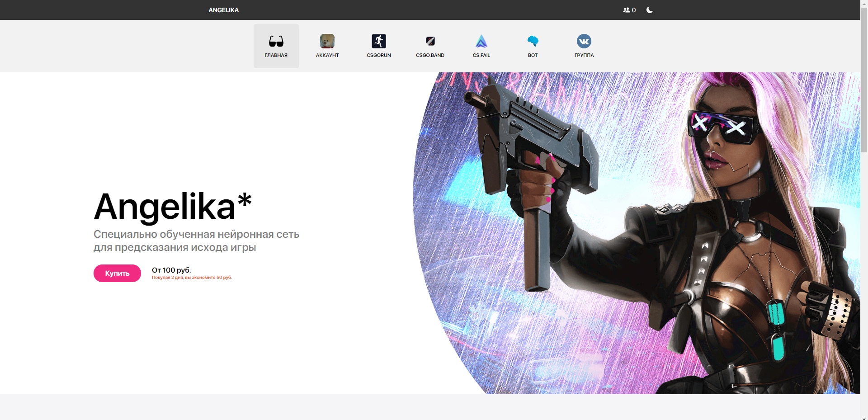The image size is (868, 420).
Task: Open the CS.FAIL triangle icon
Action: 481,41
